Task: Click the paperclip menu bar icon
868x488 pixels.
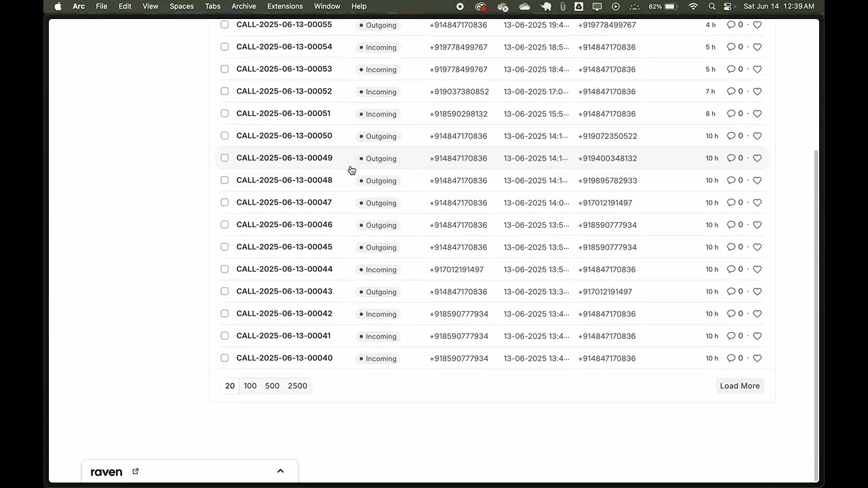Action: tap(563, 6)
